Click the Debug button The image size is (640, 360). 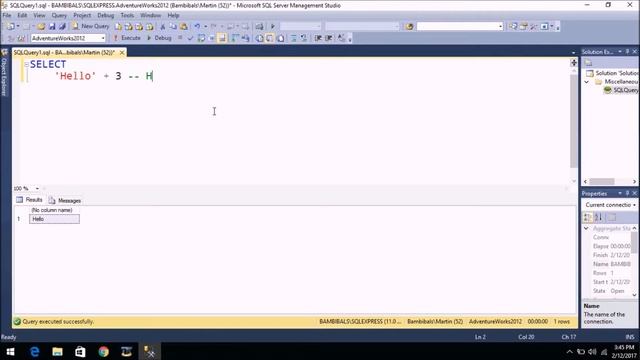pyautogui.click(x=159, y=38)
